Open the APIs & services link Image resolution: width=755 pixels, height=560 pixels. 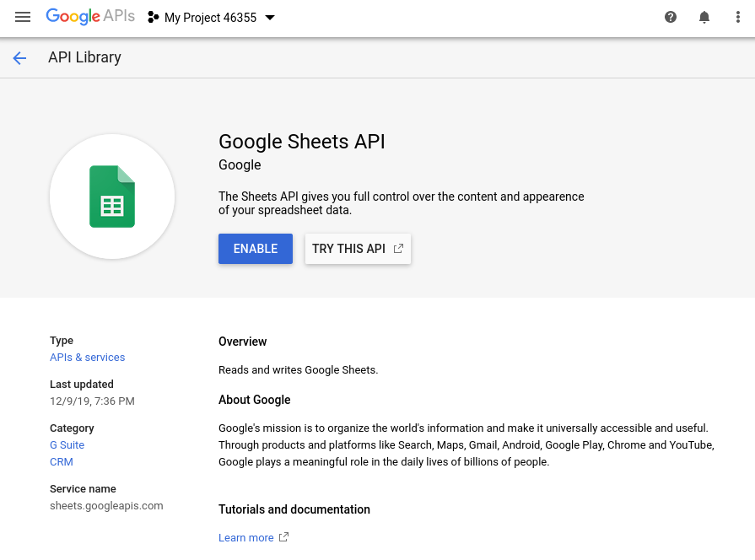[x=87, y=358]
